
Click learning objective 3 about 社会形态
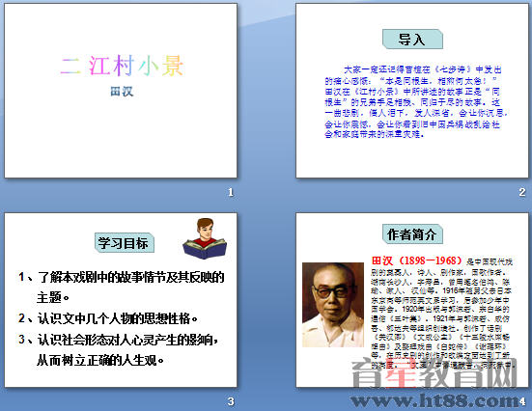click(119, 349)
